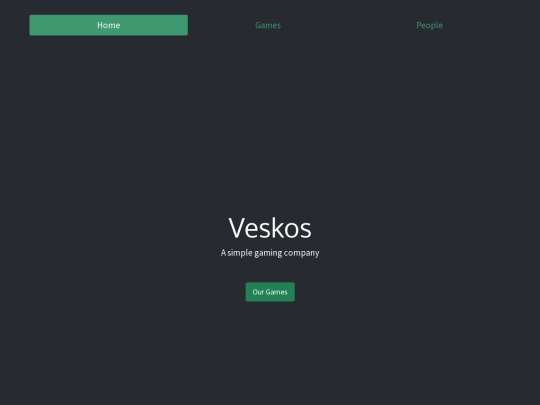Click the green People text link
The height and width of the screenshot is (405, 540).
point(429,25)
